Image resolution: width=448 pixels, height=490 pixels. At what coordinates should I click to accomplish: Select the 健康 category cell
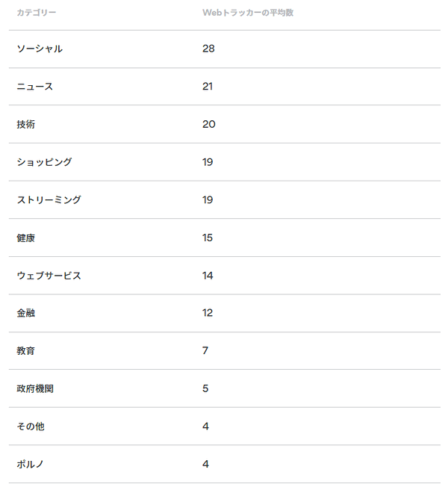coord(26,238)
